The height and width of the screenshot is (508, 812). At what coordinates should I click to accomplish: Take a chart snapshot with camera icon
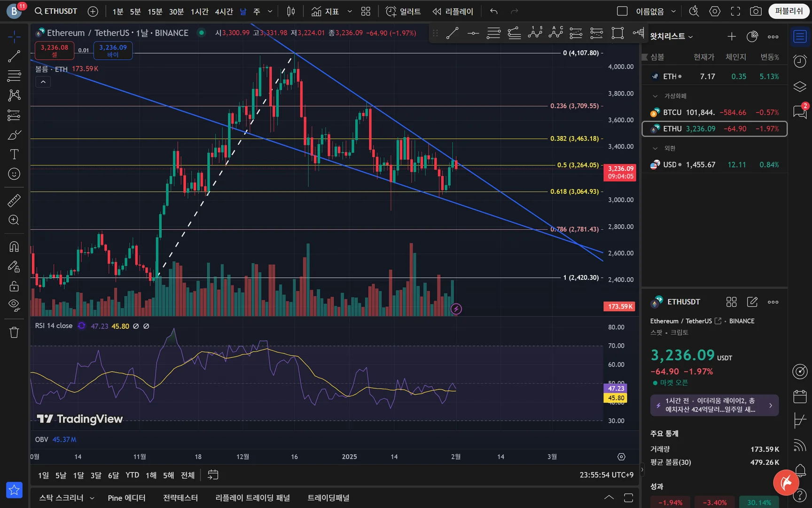(x=756, y=11)
